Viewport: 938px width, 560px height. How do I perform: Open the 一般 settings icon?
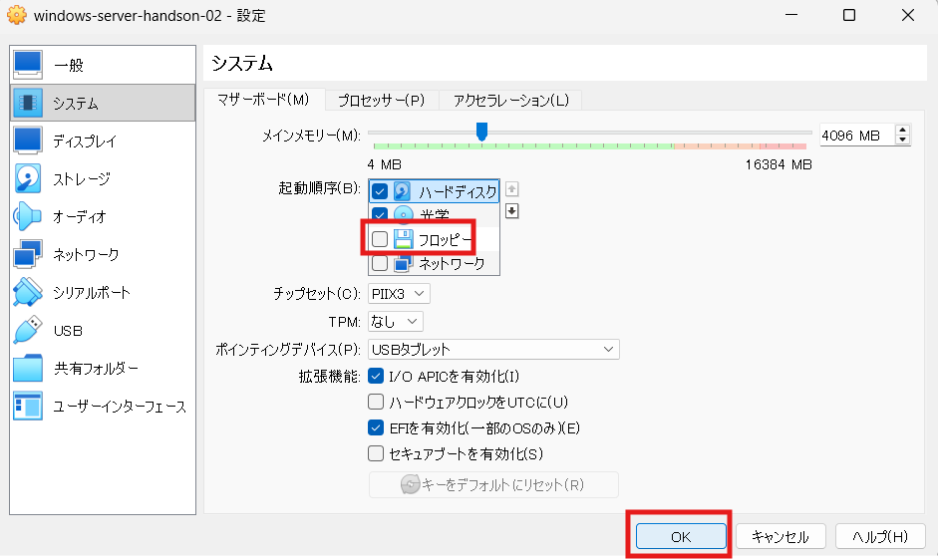coord(28,65)
